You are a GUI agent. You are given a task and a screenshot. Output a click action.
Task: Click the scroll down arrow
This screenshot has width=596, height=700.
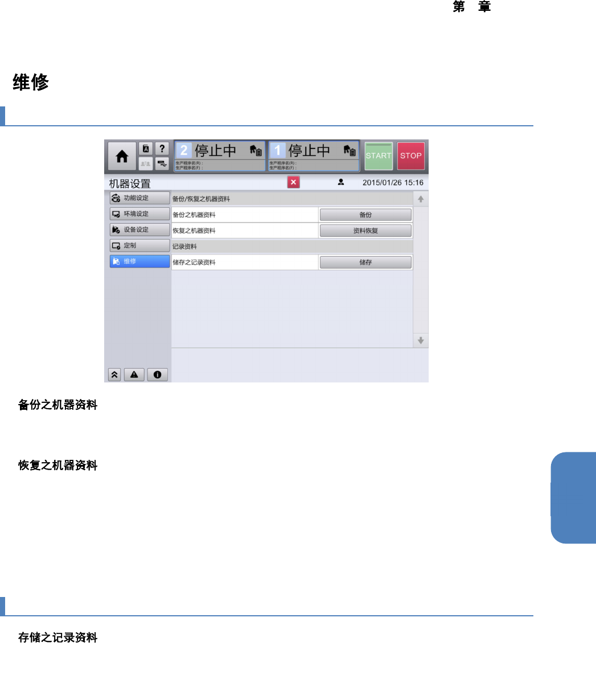pos(421,340)
